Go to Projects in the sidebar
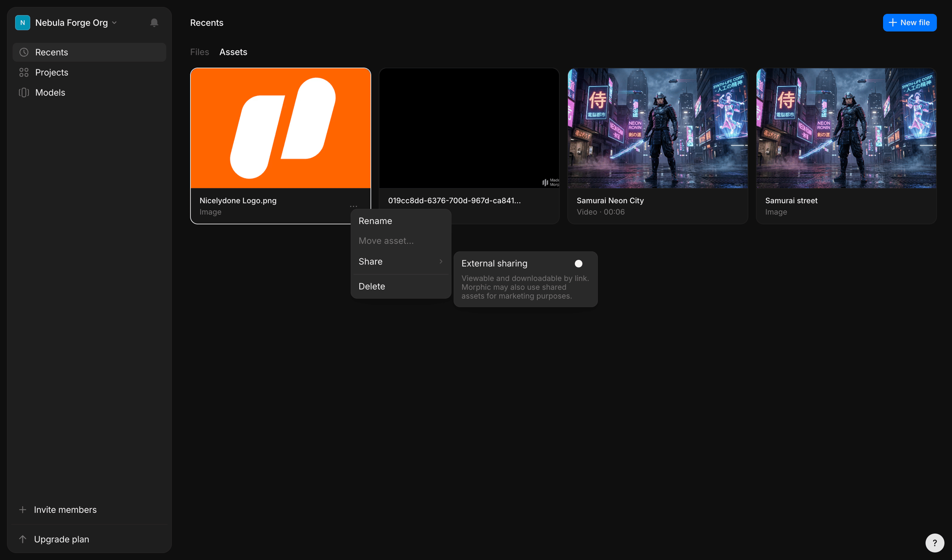Viewport: 952px width, 560px height. (x=89, y=72)
